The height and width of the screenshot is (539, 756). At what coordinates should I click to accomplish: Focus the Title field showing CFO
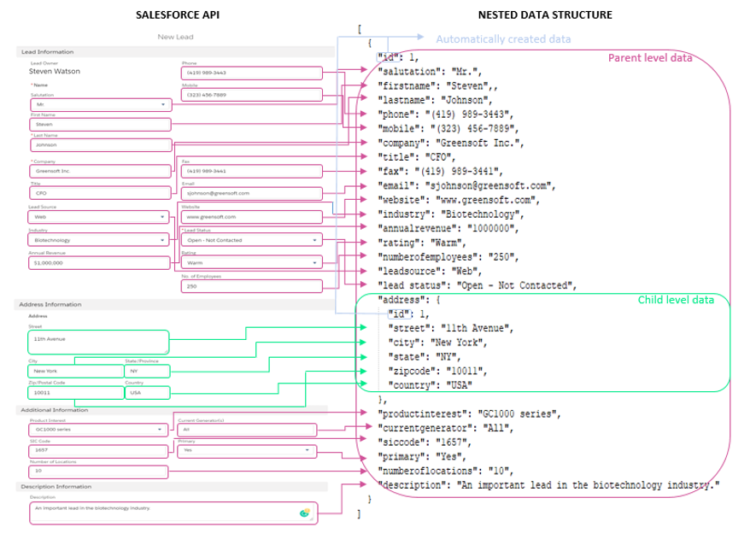(100, 193)
